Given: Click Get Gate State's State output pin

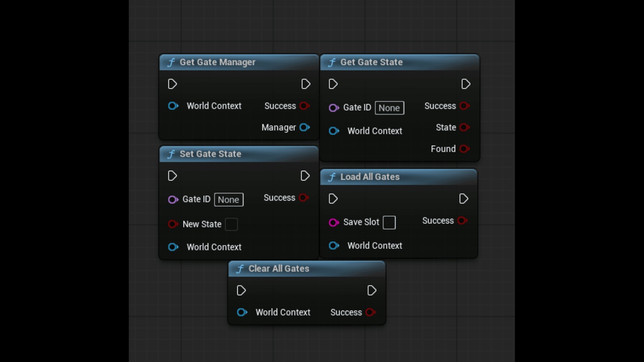Looking at the screenshot, I should (464, 127).
